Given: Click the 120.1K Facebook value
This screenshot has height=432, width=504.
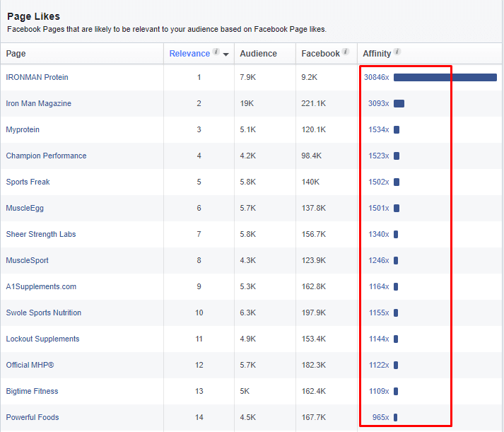Looking at the screenshot, I should [313, 129].
